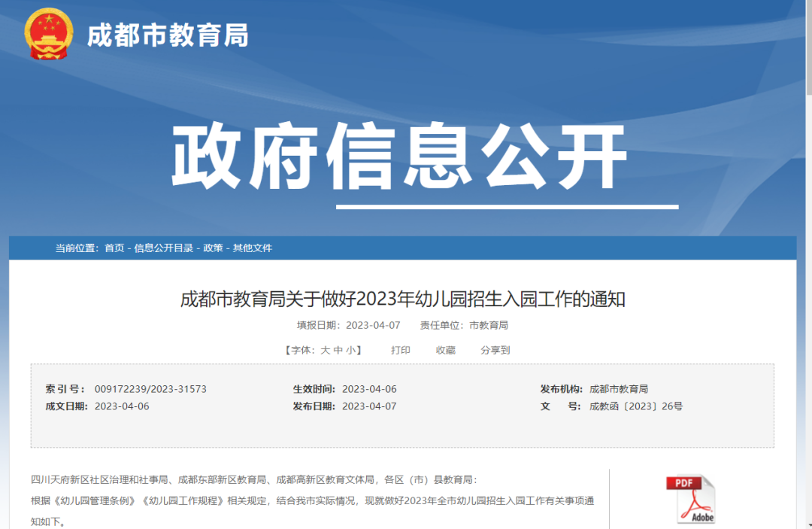
Task: Go to 首页 in the breadcrumb
Action: [x=114, y=248]
